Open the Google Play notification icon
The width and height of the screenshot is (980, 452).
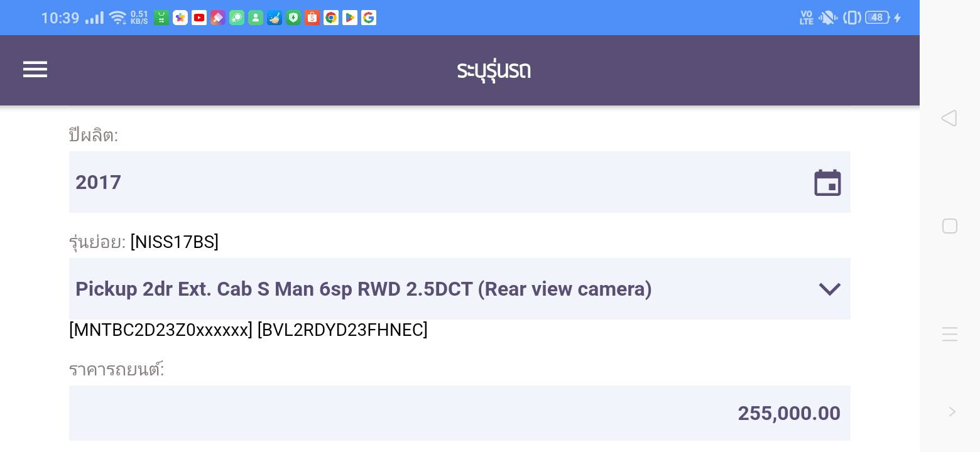[x=350, y=18]
